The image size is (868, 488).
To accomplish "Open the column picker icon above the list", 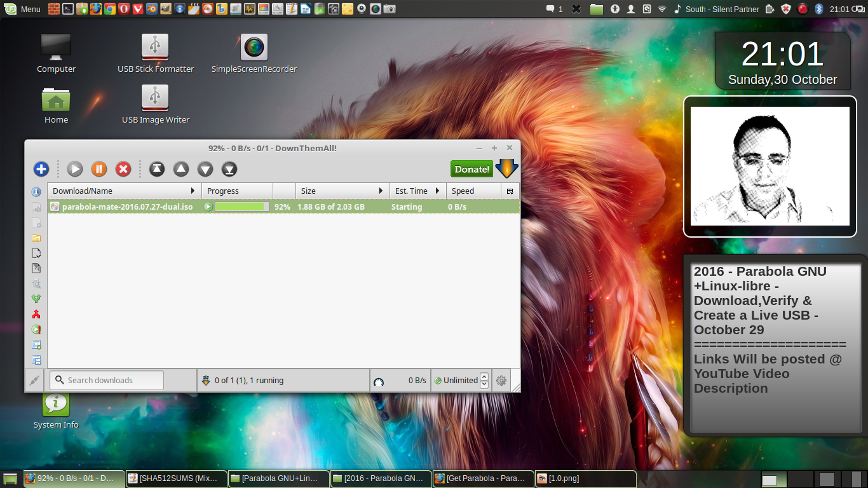I will 510,191.
